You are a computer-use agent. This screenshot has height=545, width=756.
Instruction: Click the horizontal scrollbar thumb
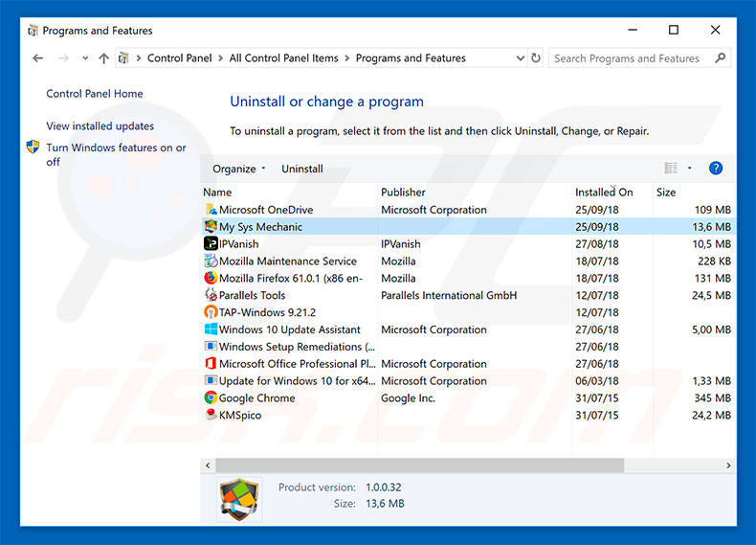pos(419,466)
